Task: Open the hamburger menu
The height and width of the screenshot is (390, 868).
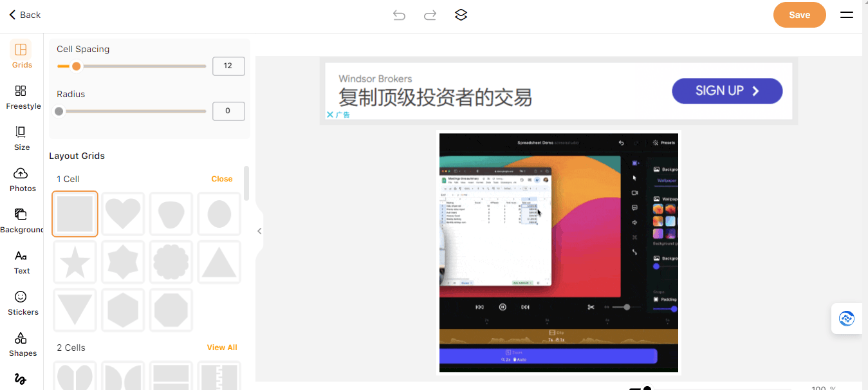Action: tap(846, 15)
